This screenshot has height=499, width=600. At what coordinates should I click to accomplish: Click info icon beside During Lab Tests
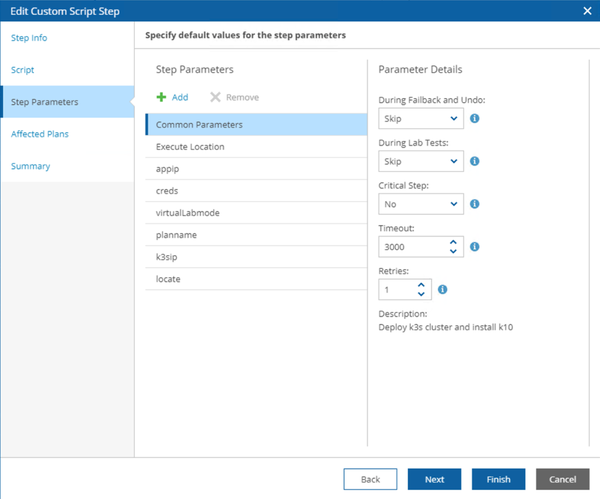click(x=475, y=161)
